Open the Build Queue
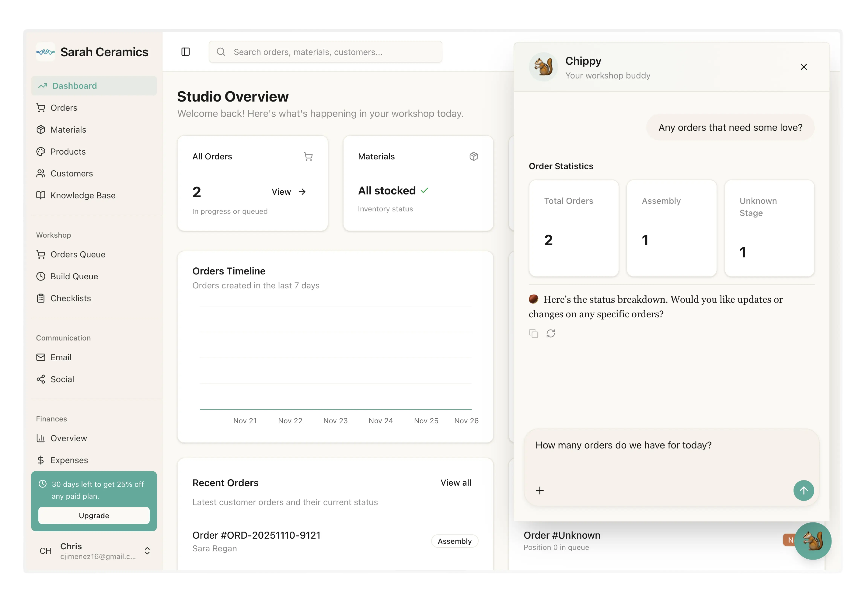868x603 pixels. 74,276
